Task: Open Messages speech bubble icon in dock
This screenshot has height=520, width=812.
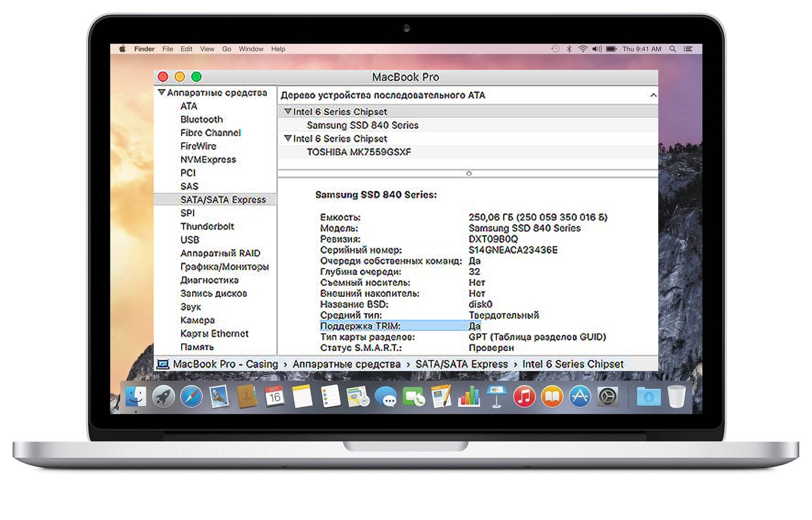Action: [x=386, y=397]
